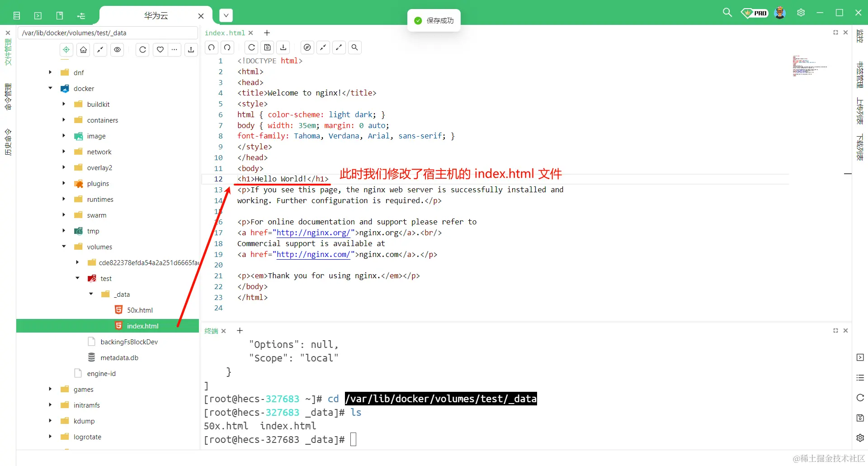Collapse the docker folder
868x466 pixels.
tap(50, 88)
